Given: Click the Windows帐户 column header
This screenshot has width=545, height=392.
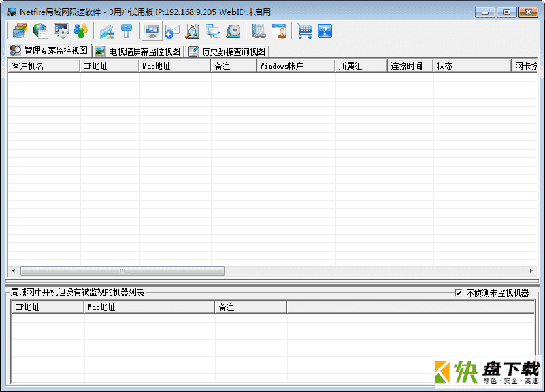Looking at the screenshot, I should point(296,66).
